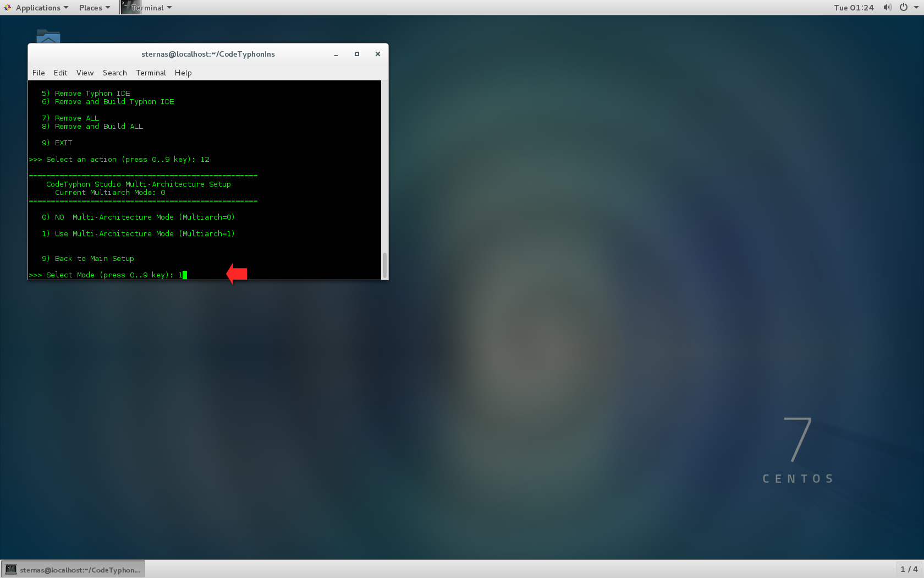
Task: Click the volume speaker icon
Action: coord(887,7)
